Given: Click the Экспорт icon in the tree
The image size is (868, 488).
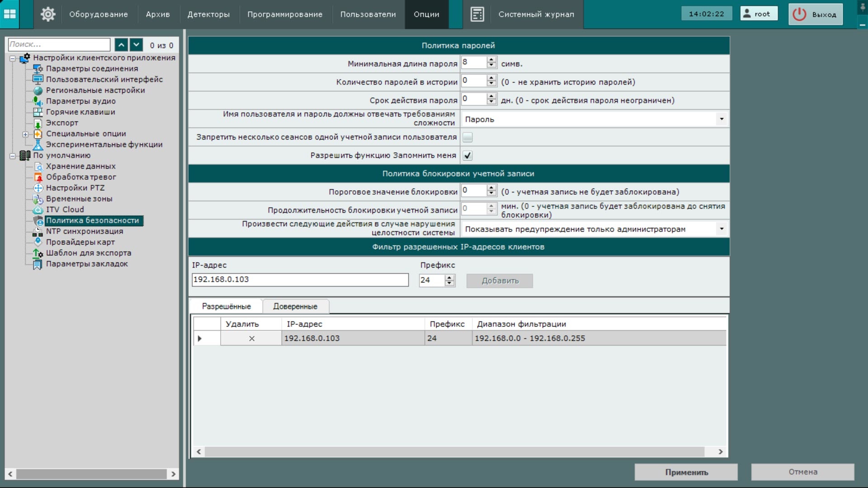Looking at the screenshot, I should [x=38, y=123].
